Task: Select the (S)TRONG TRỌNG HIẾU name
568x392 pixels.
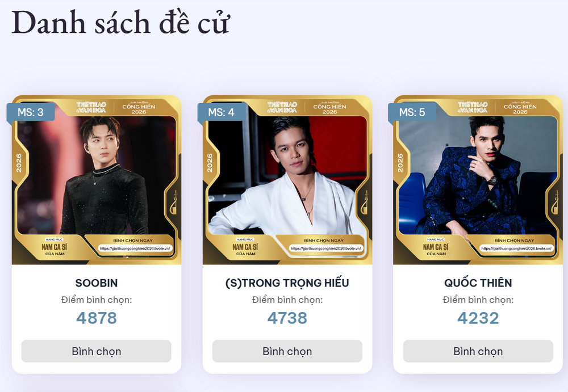Action: (287, 283)
